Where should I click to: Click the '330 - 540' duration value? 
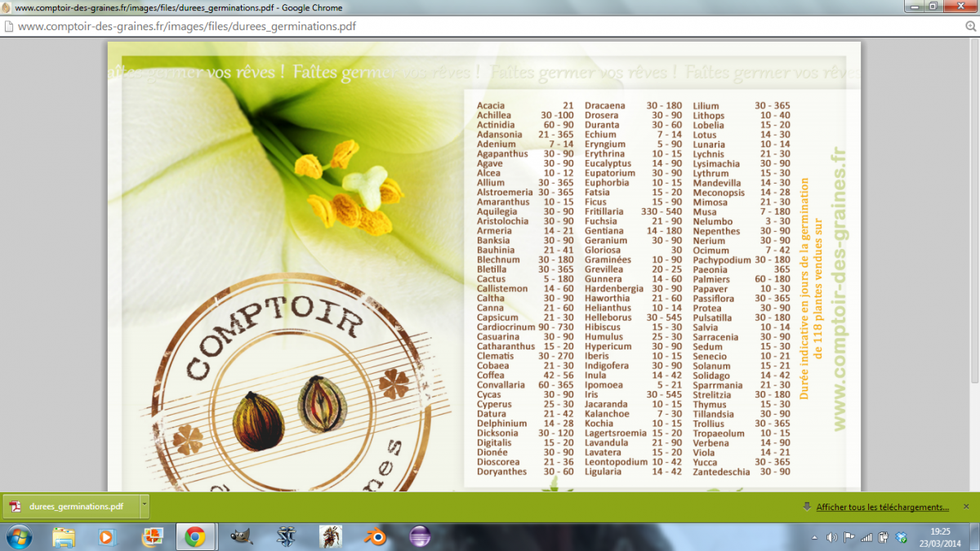661,211
